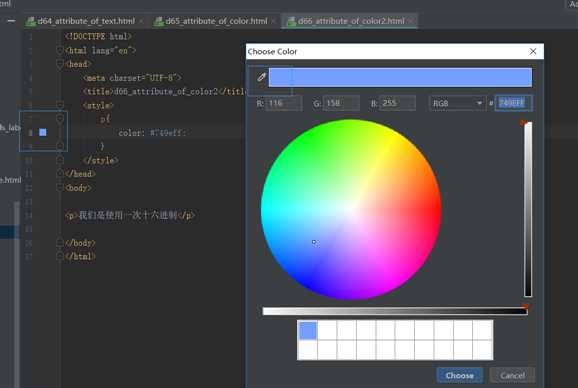Cancel the Choose Color dialog

(512, 375)
